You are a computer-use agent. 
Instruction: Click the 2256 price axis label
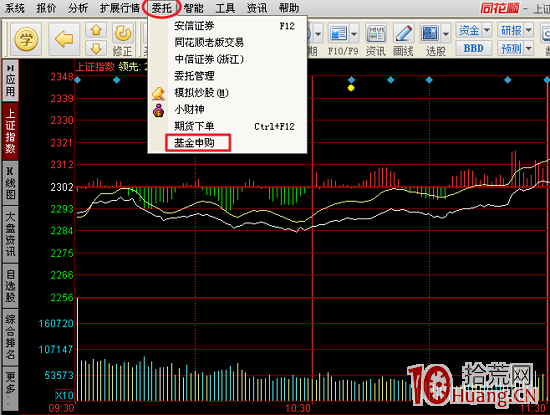click(62, 298)
